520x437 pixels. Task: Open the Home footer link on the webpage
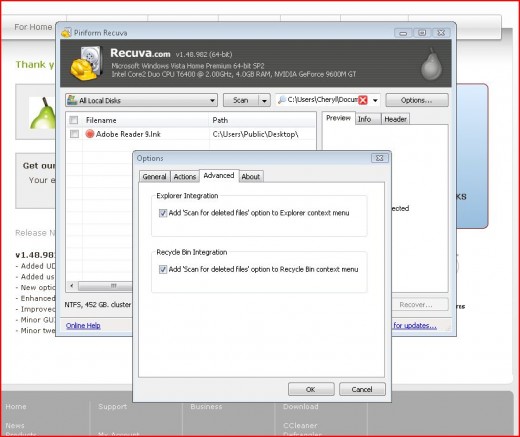[x=16, y=407]
